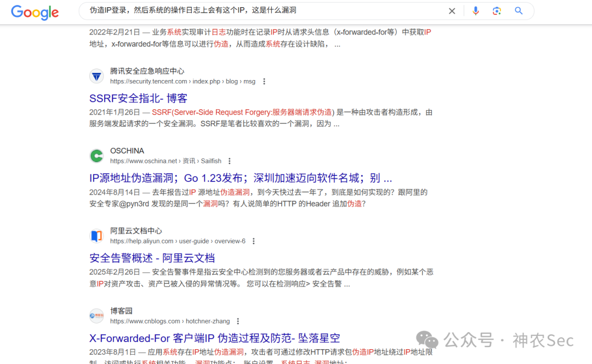
Task: Open 'IP源地址伪造漏洞；Go 1.23发布' result
Action: pos(241,178)
